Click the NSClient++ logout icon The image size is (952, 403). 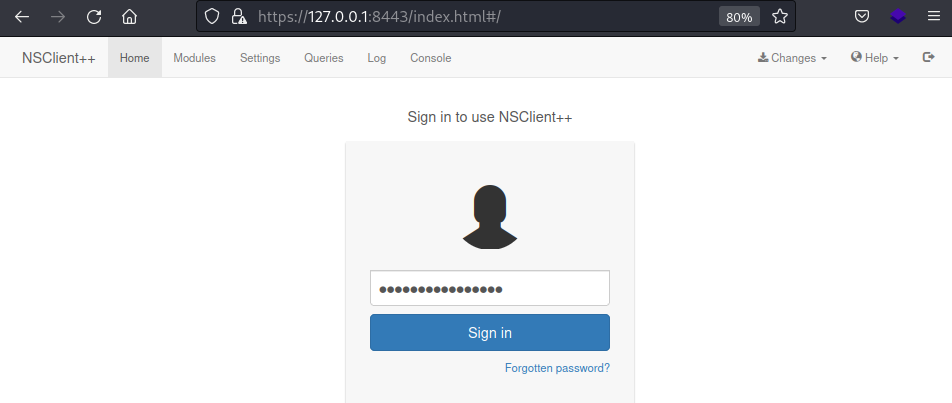[x=928, y=57]
